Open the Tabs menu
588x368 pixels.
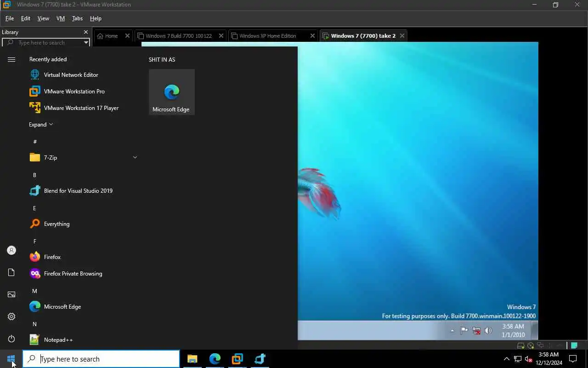coord(77,18)
